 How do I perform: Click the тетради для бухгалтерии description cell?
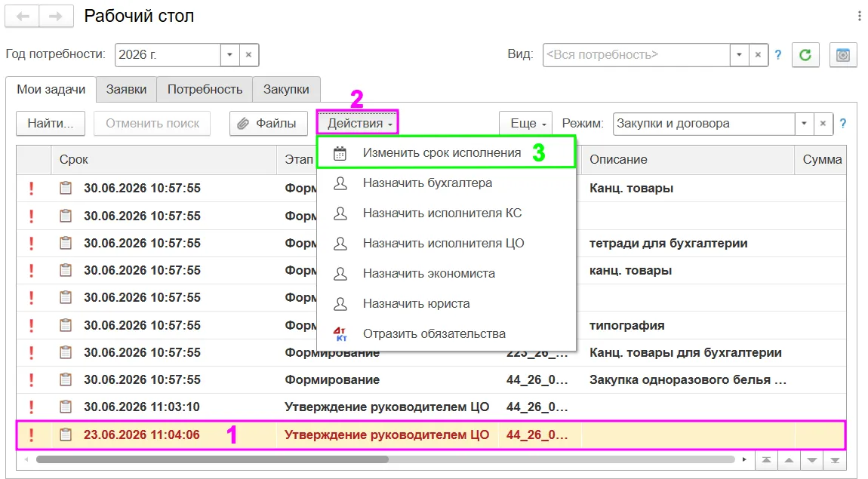[688, 244]
